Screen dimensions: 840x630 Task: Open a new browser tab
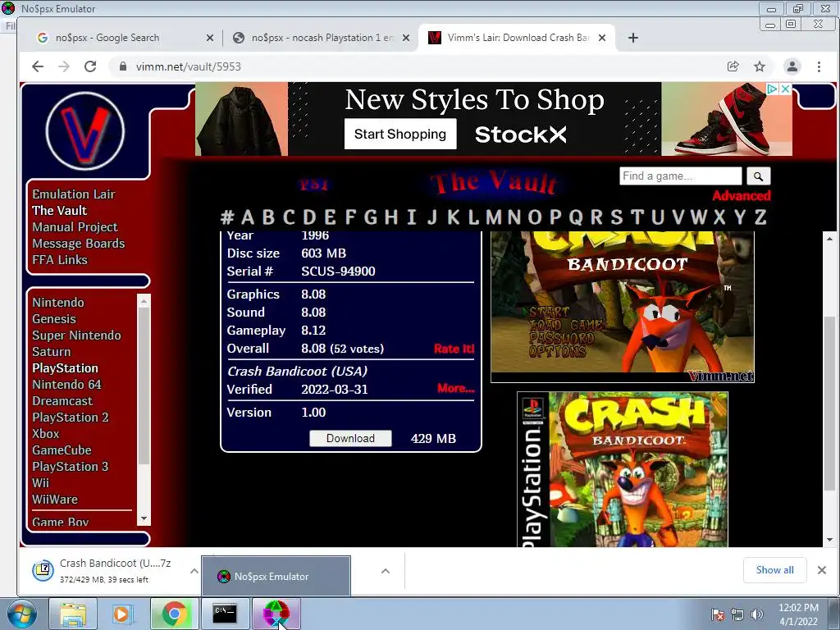632,38
